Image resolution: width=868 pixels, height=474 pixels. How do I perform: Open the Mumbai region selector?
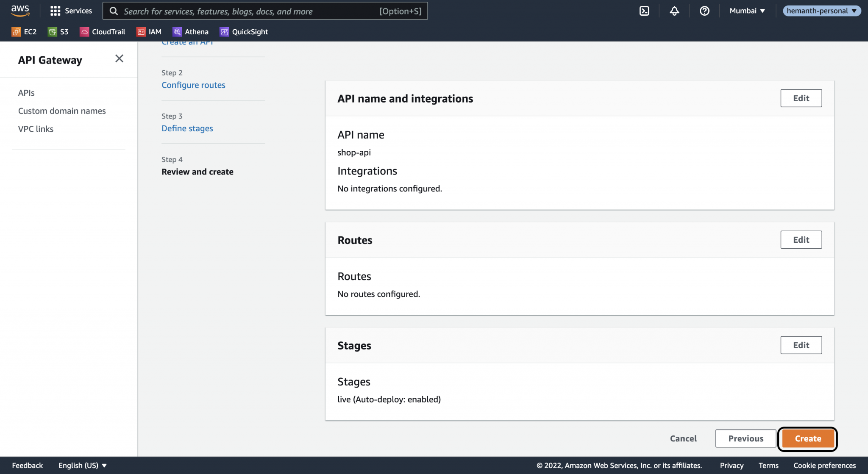pos(747,11)
